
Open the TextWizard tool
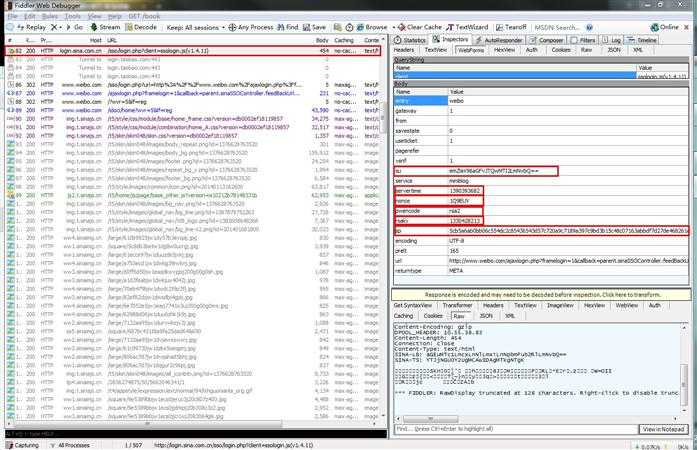pyautogui.click(x=468, y=27)
